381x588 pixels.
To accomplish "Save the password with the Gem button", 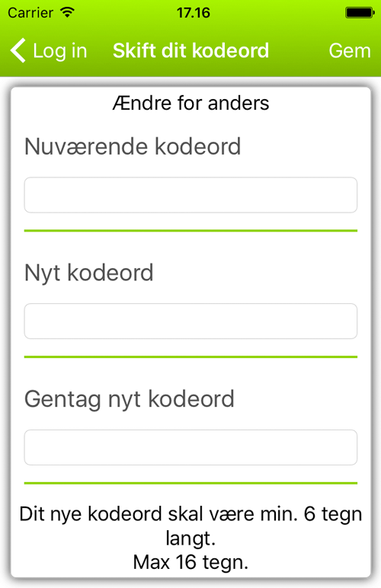I will click(350, 50).
